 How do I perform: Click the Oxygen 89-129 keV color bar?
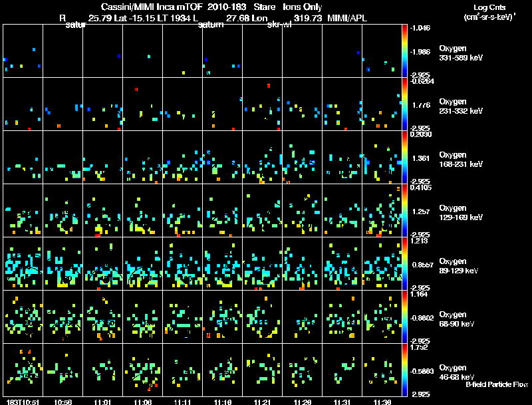click(x=405, y=264)
